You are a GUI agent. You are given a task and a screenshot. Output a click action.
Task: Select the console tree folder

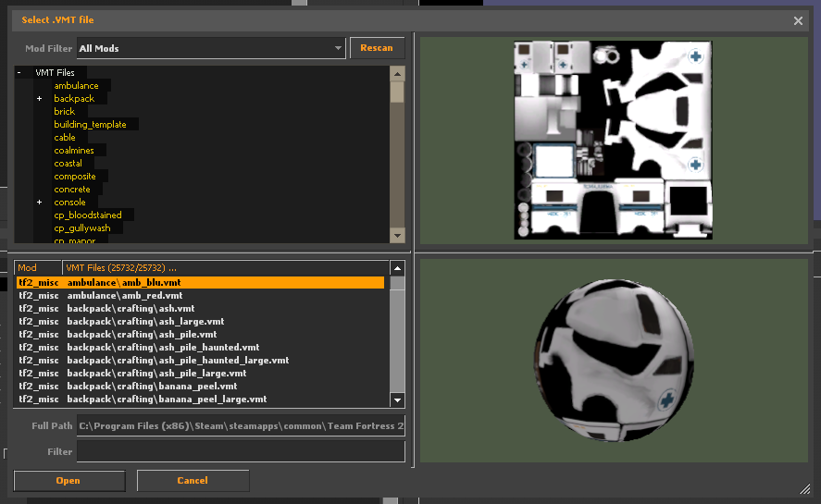[x=69, y=202]
